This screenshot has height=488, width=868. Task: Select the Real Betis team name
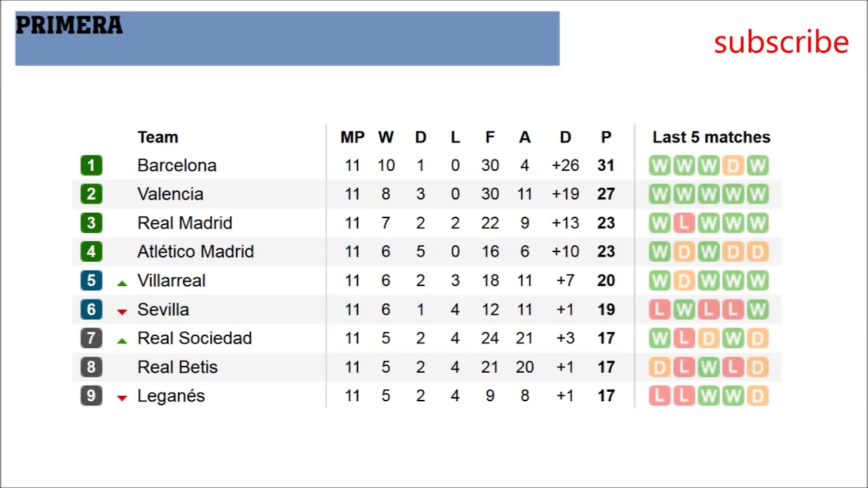[177, 367]
